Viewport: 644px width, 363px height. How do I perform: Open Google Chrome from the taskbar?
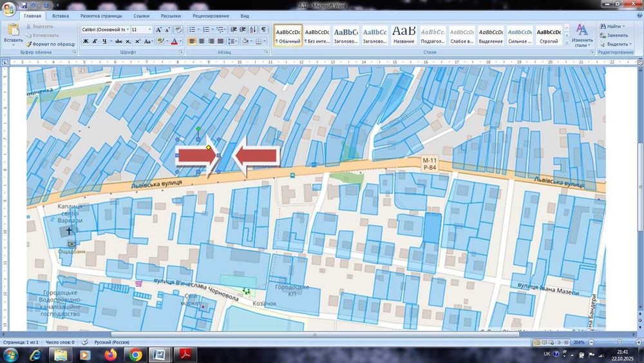[135, 355]
